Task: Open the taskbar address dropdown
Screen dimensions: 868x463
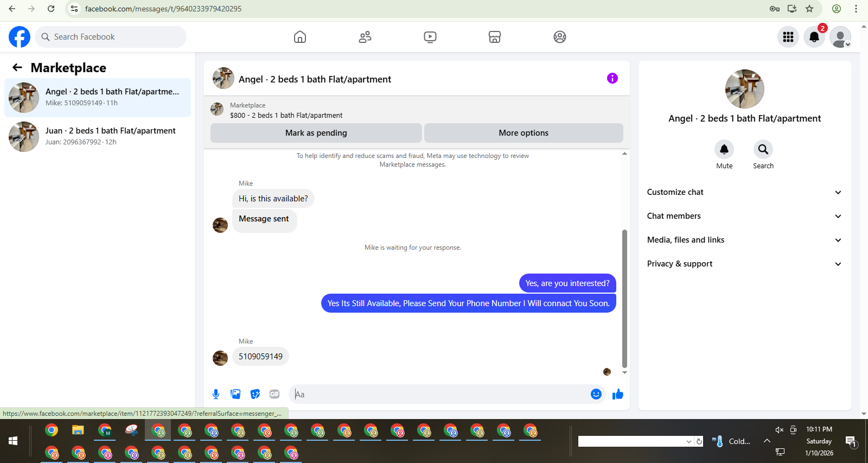Action: [689, 441]
